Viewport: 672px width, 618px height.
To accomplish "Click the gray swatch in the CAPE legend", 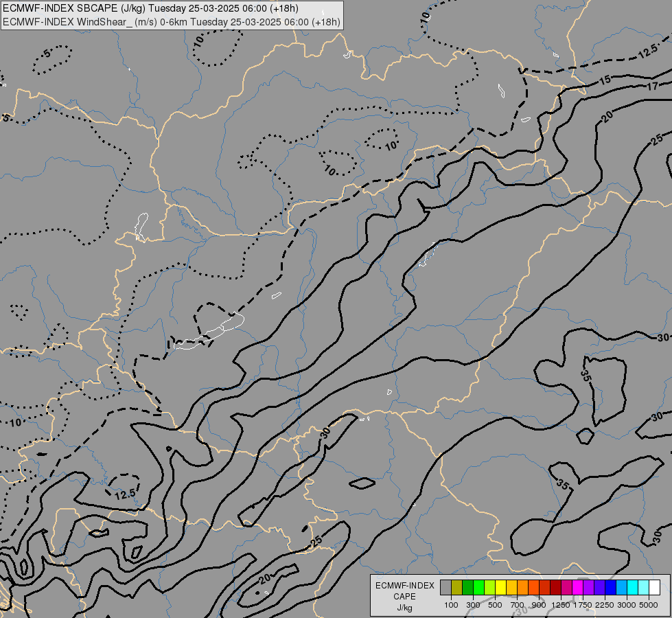I will 445,587.
